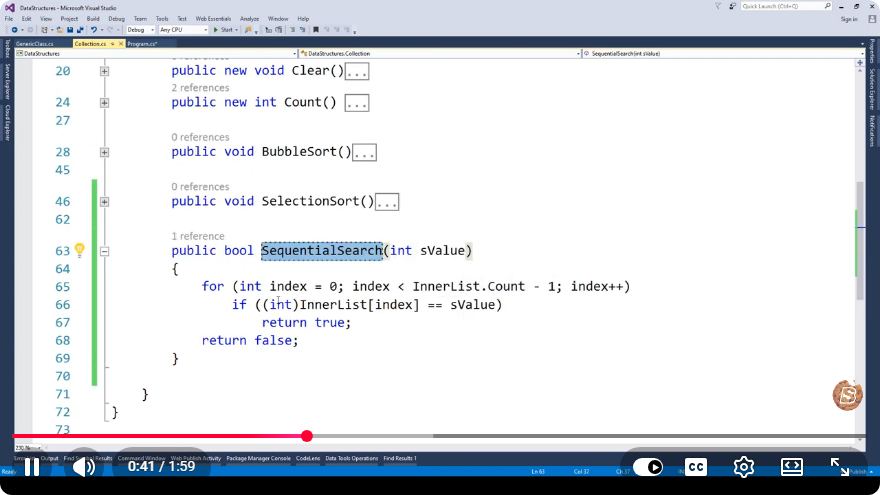Image resolution: width=880 pixels, height=495 pixels.
Task: Close the Collection.cs tab
Action: coord(121,44)
